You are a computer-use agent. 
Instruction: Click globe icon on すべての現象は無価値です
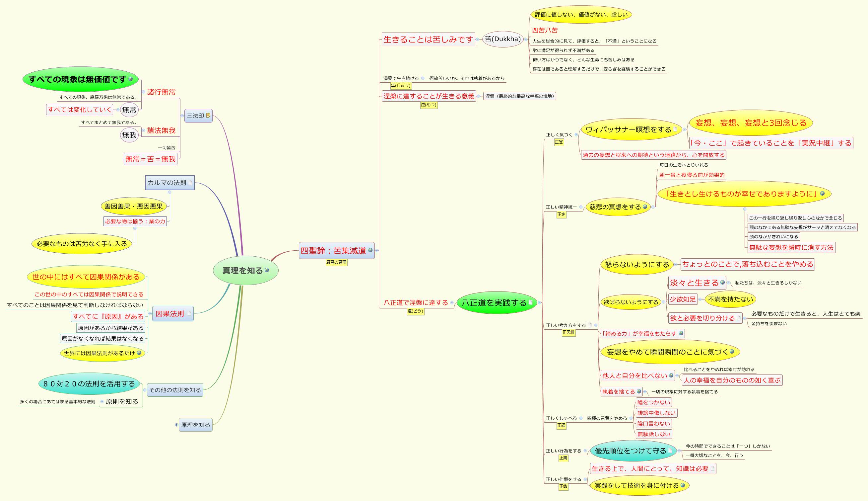tap(130, 79)
